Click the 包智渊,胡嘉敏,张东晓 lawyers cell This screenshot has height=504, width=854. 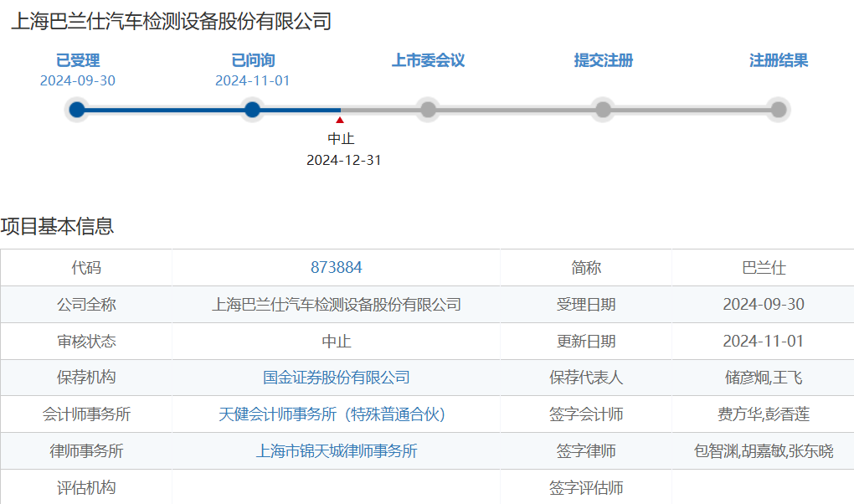coord(763,451)
